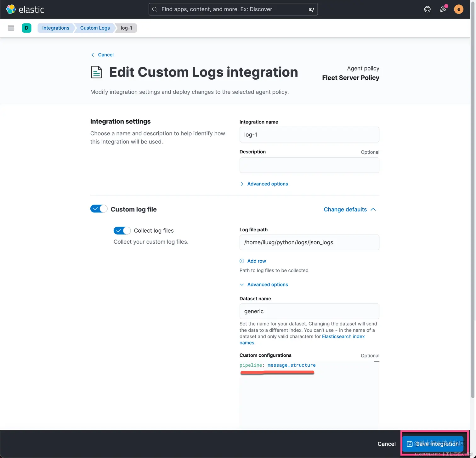Click Save integration button
The width and height of the screenshot is (476, 458).
click(x=433, y=444)
